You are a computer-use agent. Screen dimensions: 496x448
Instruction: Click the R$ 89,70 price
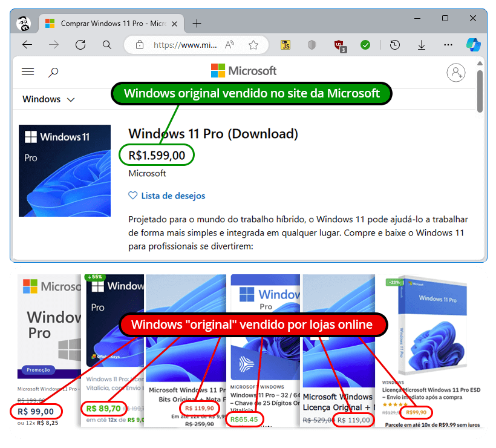pos(103,409)
